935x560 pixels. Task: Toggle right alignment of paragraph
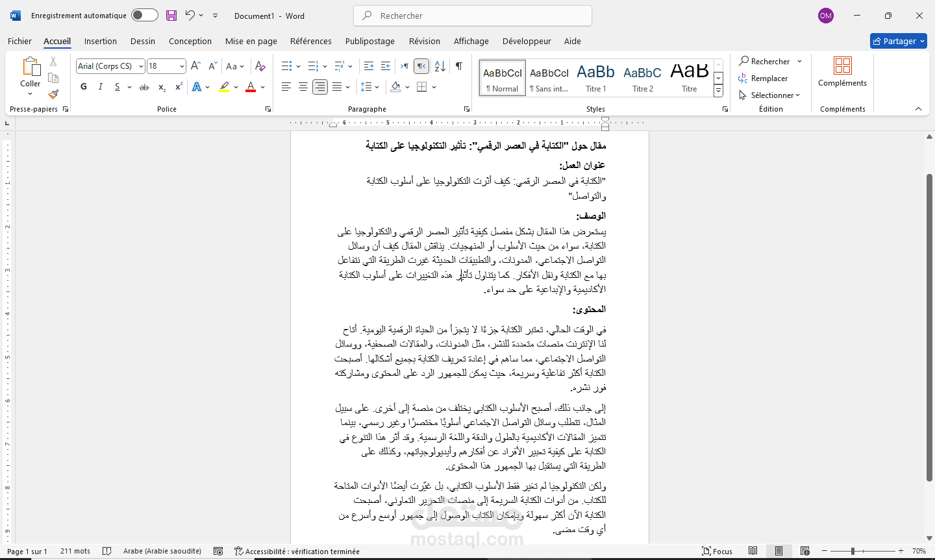(319, 87)
